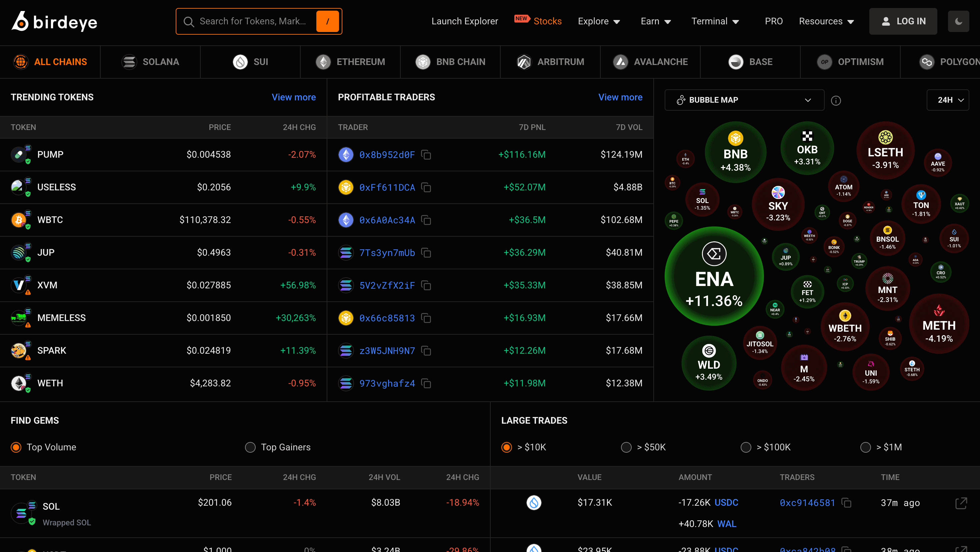Switch to BNB Chain tab
The width and height of the screenshot is (980, 552).
click(x=450, y=62)
